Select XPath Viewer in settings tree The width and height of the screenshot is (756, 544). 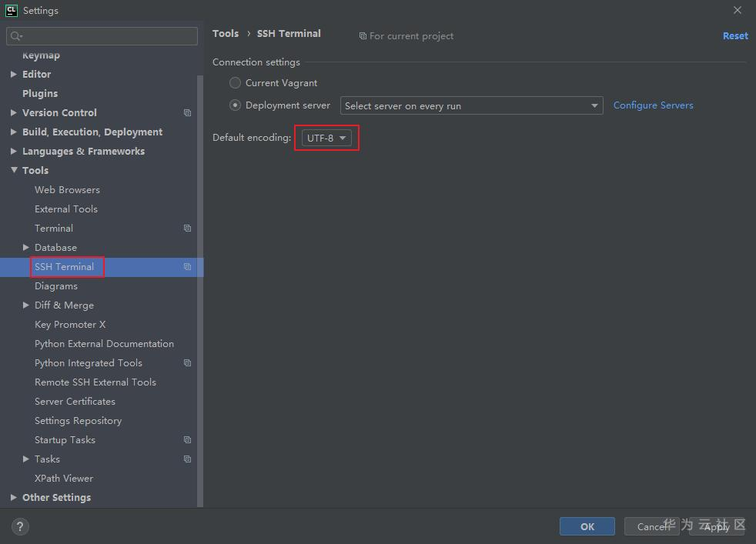click(x=64, y=479)
